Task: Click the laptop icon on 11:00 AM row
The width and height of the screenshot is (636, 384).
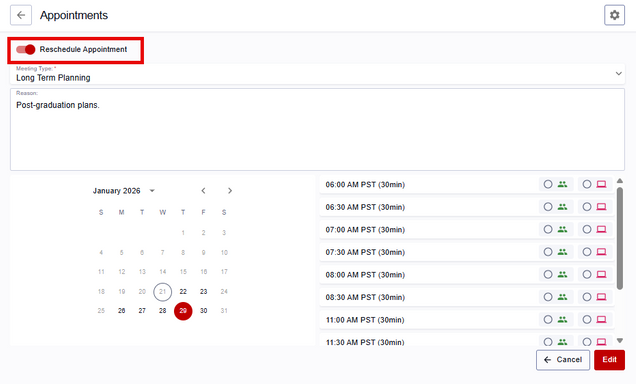Action: click(602, 320)
